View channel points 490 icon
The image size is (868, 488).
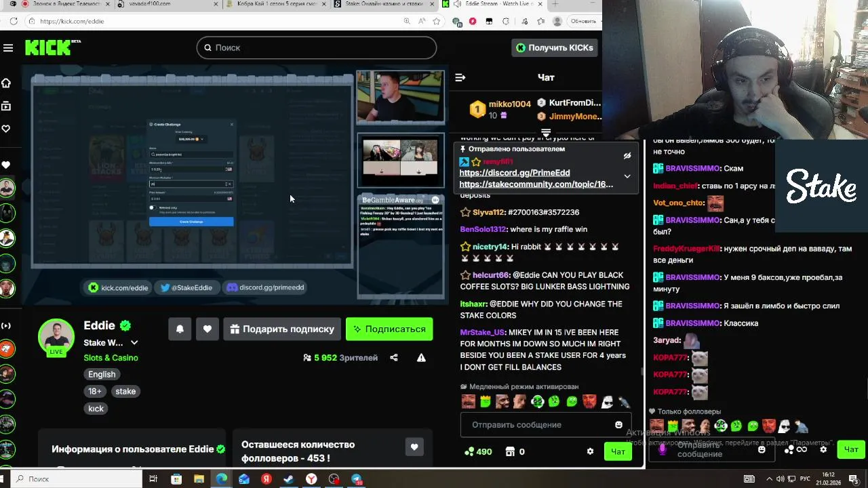pos(469,451)
